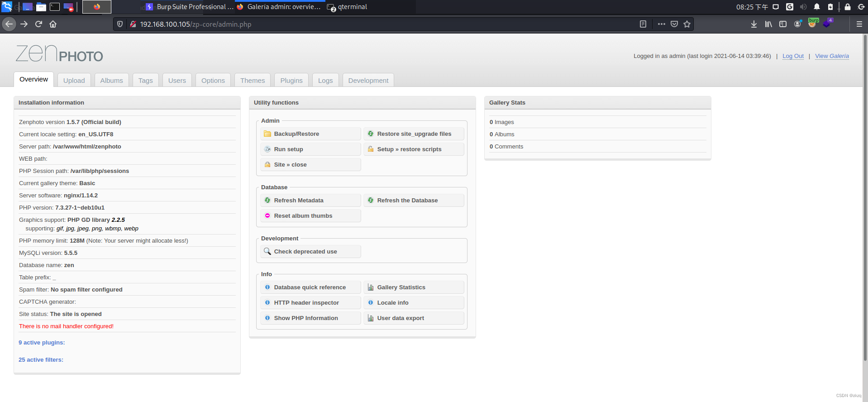Switch to the Tags tab

coord(146,80)
